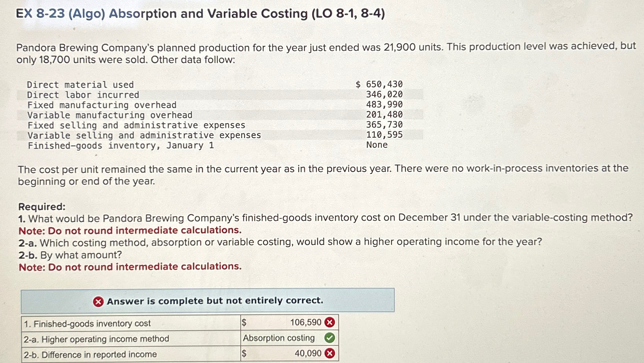Click the dollar sign in difference in reported income row

(x=245, y=354)
